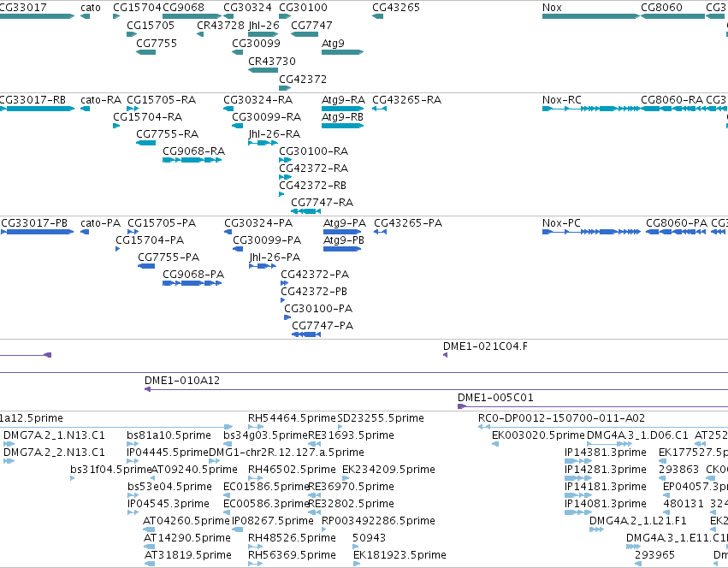This screenshot has width=728, height=568.
Task: Select the "RP003492286.5prime" EST label
Action: click(378, 521)
